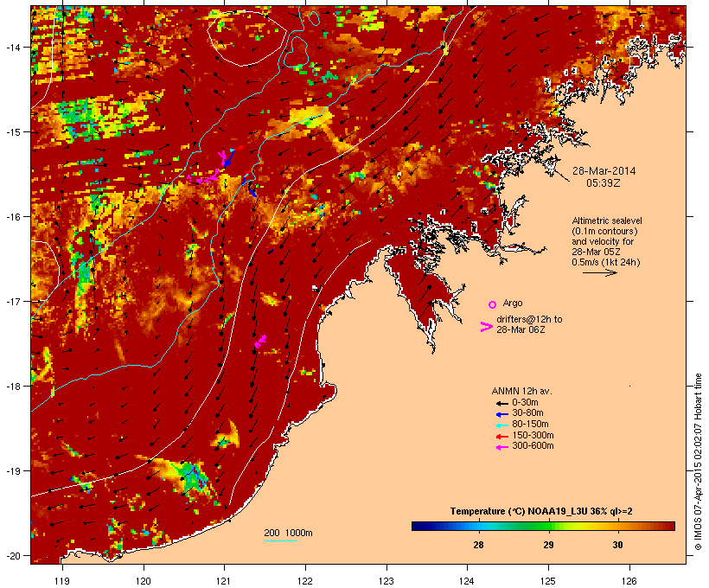This screenshot has height=588, width=709.
Task: Click the 80-150m depth label
Action: [x=530, y=425]
